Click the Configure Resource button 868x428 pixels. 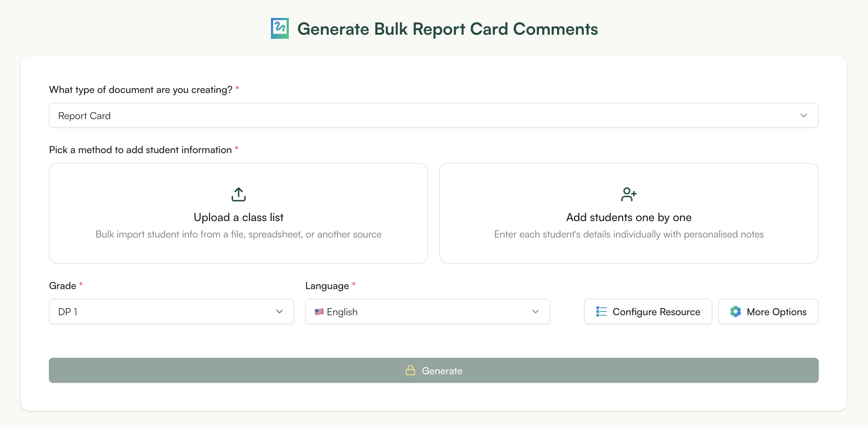click(x=648, y=311)
